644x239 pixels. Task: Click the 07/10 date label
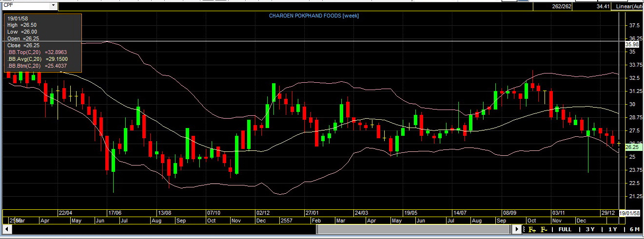click(214, 213)
